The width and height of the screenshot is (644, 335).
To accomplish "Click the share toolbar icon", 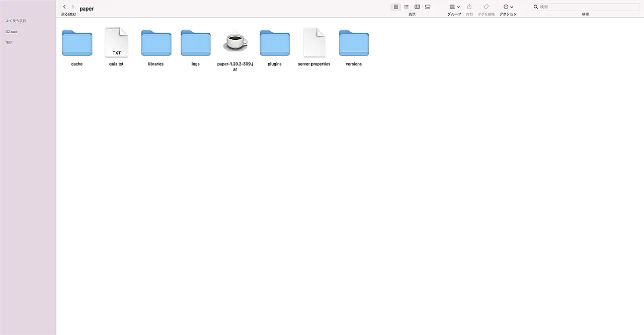I will coord(469,7).
